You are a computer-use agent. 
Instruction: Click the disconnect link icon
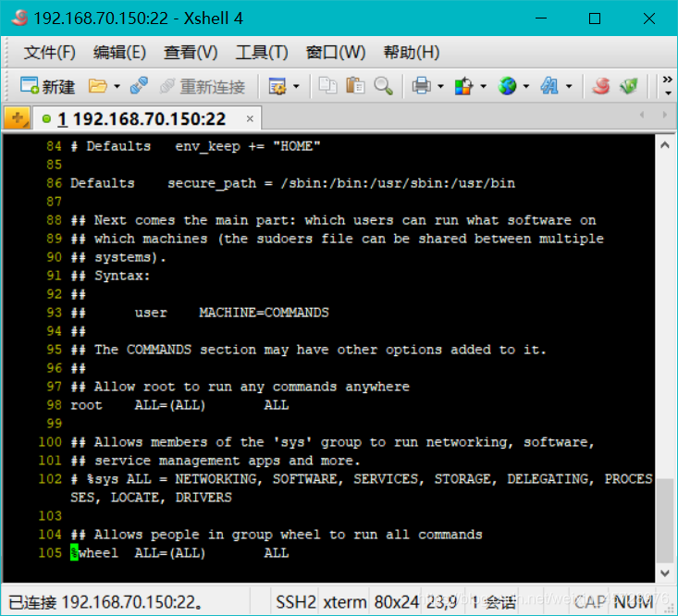pyautogui.click(x=140, y=86)
